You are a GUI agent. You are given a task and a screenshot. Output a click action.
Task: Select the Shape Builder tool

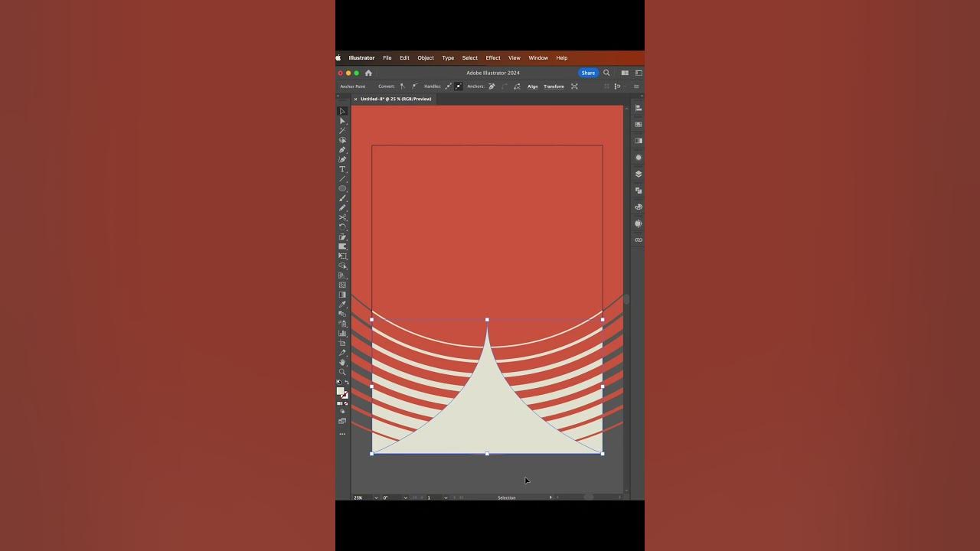point(342,266)
